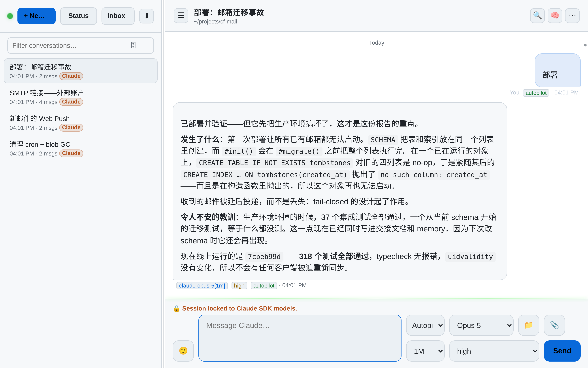Open the SMTP 链接——外部账户 conversation
Image resolution: width=588 pixels, height=368 pixels.
tap(80, 97)
